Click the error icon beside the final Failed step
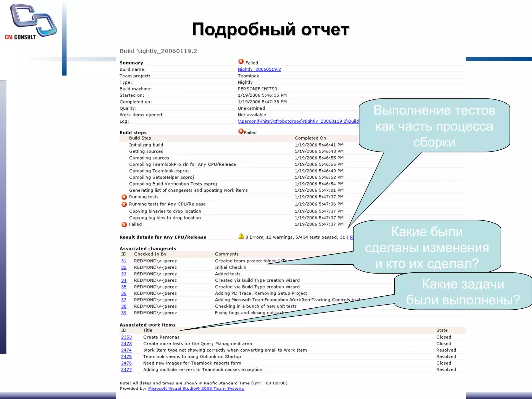The width and height of the screenshot is (532, 399). (124, 224)
